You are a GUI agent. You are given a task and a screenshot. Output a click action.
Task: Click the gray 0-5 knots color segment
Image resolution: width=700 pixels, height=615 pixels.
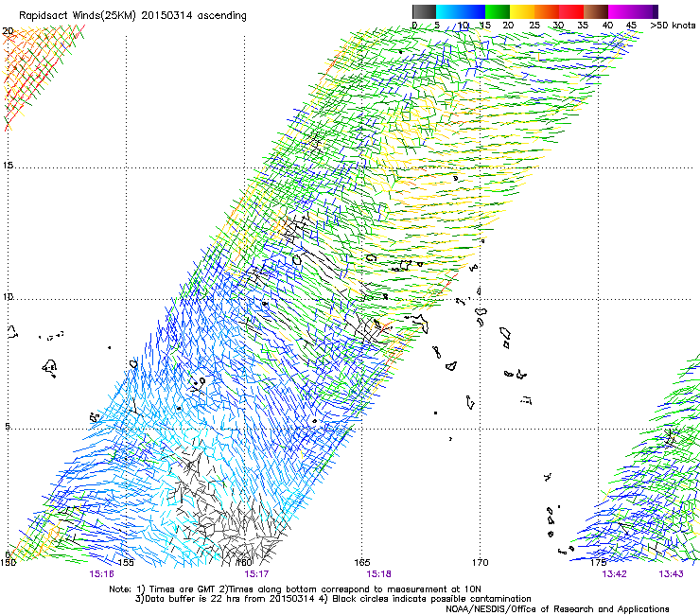pyautogui.click(x=424, y=11)
